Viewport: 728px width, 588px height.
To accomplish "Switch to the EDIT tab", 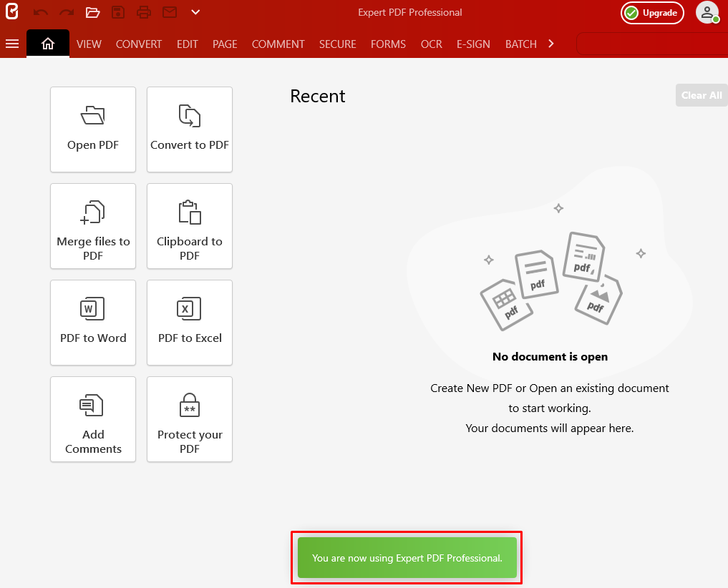I will tap(187, 44).
